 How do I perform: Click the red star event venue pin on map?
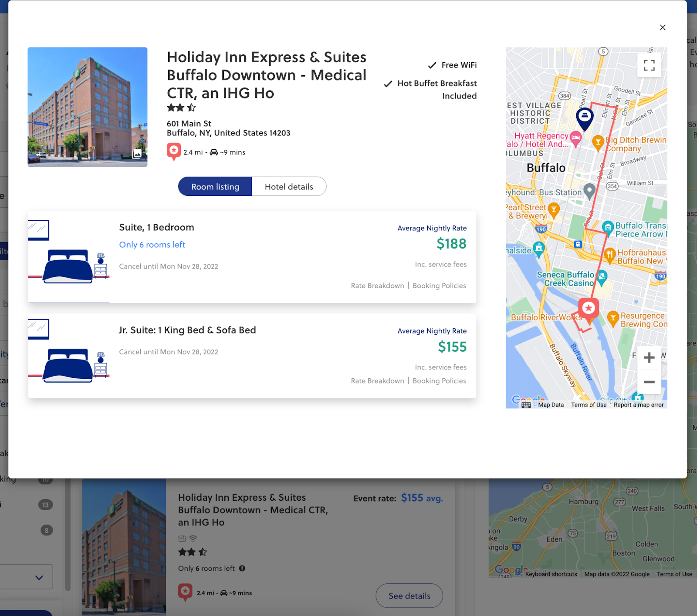pos(589,310)
